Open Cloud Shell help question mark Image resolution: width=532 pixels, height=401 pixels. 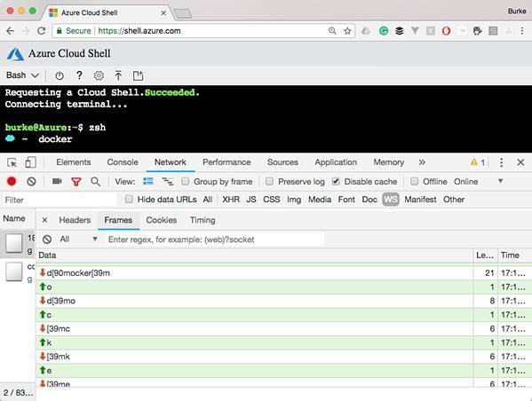[x=79, y=75]
